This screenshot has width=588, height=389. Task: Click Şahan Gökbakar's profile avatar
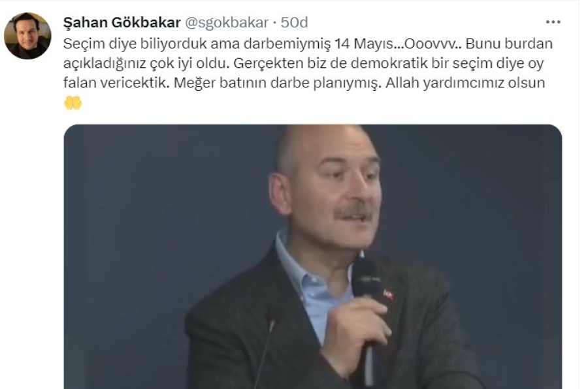click(x=27, y=36)
